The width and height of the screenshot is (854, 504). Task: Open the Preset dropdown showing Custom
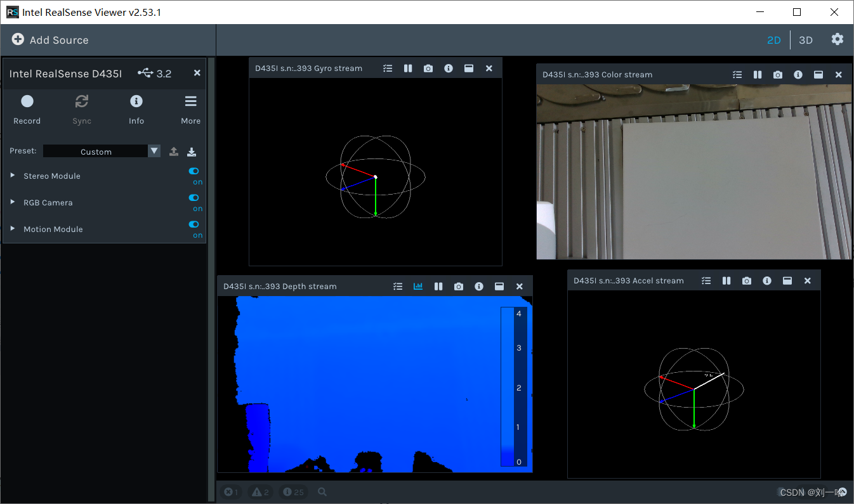click(x=102, y=151)
